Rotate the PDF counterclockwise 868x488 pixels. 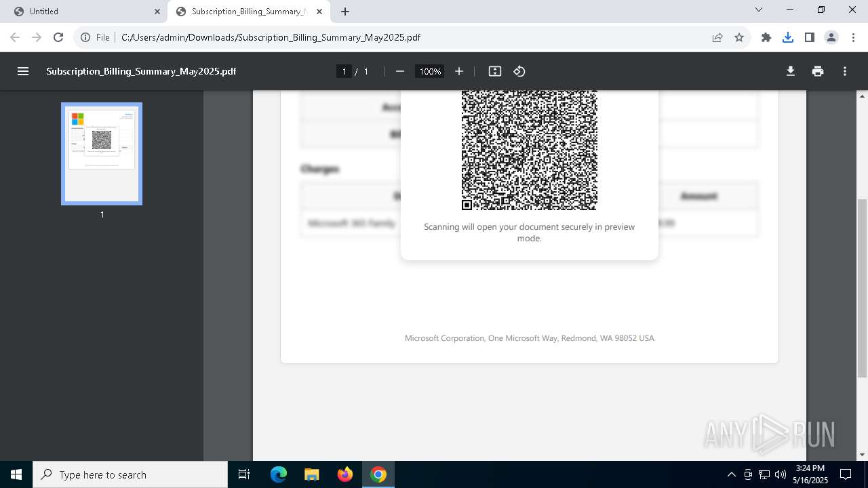pyautogui.click(x=519, y=71)
